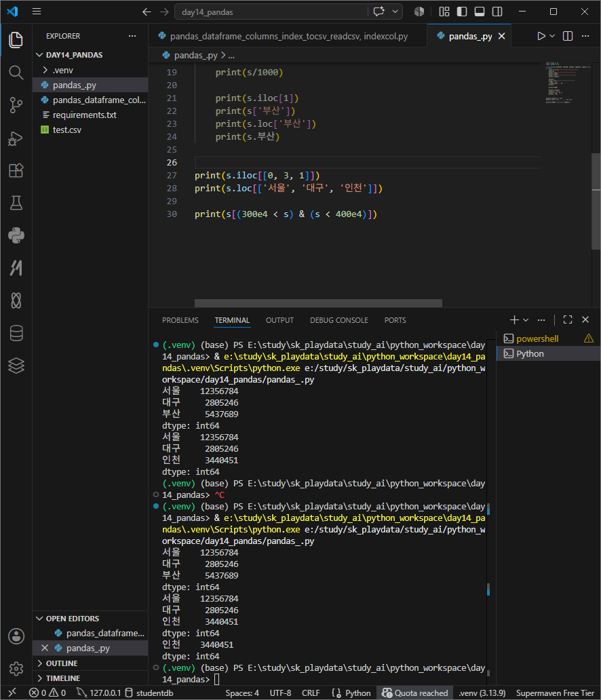
Task: Create a new terminal with plus icon
Action: [x=514, y=320]
